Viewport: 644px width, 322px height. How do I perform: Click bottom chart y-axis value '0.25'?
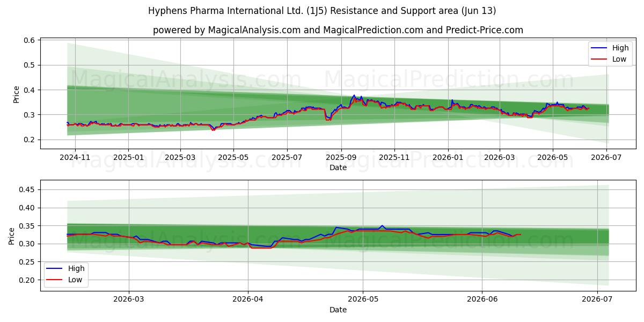click(x=27, y=262)
